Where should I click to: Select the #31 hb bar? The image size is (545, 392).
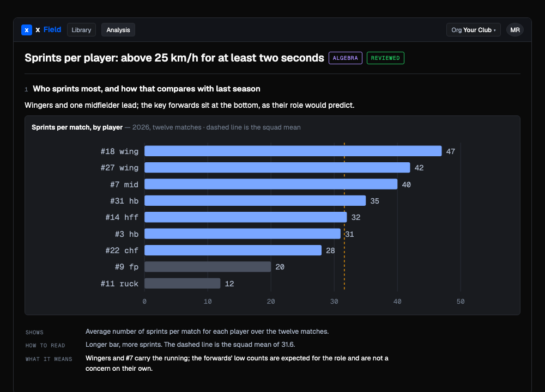point(255,201)
